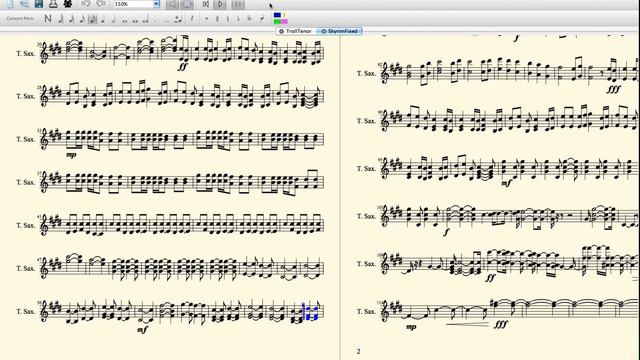The image size is (640, 360).
Task: Select the mp dynamic on left page
Action: (x=71, y=155)
